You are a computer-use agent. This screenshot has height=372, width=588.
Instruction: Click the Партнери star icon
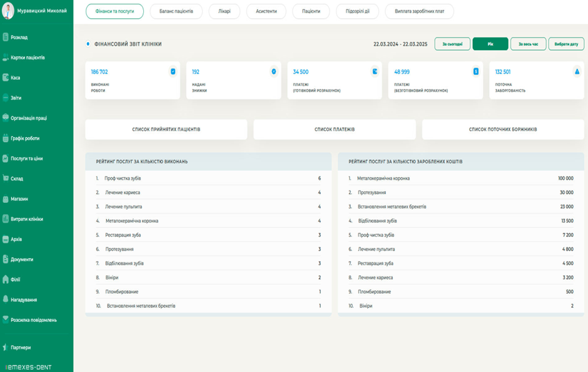coord(6,347)
